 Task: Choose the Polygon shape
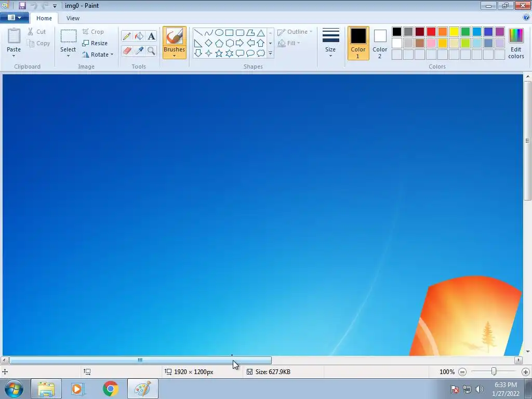point(250,33)
